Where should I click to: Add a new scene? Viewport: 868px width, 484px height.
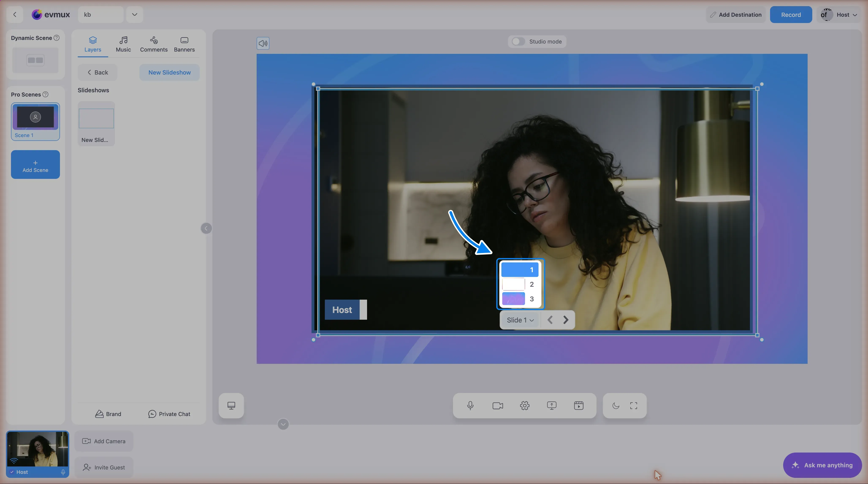coord(35,165)
